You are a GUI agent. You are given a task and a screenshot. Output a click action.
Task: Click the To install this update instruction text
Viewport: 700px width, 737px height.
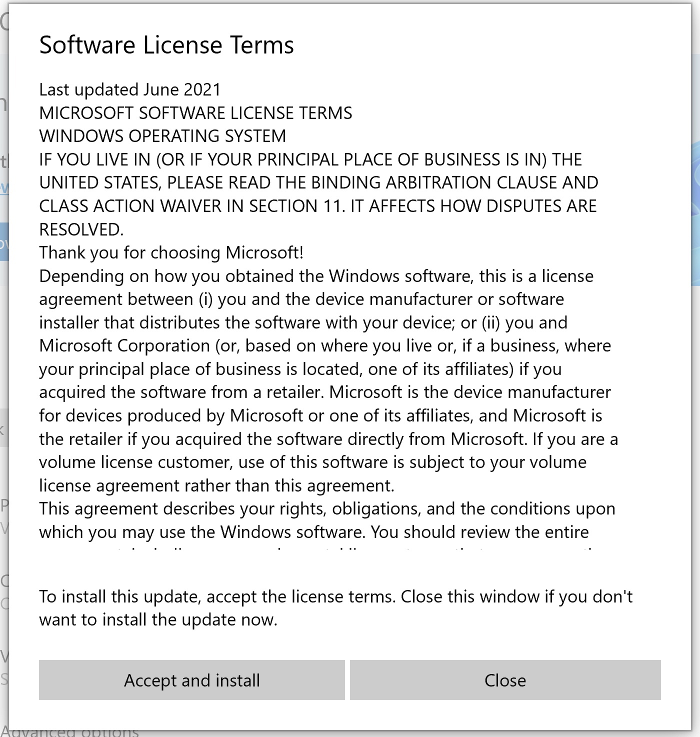(335, 596)
